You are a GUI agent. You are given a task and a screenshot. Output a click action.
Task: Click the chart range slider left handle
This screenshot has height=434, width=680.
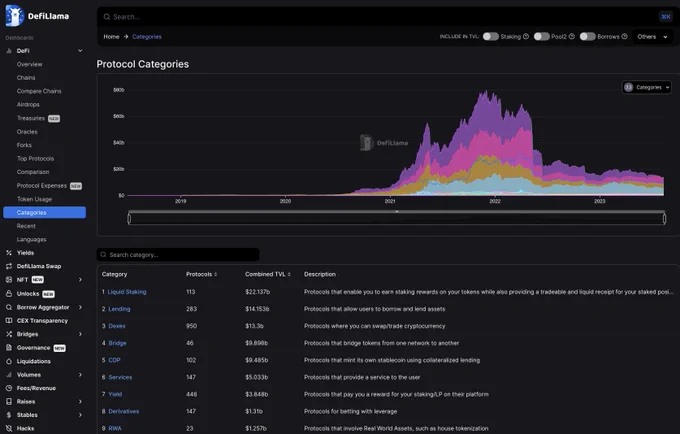(129, 219)
